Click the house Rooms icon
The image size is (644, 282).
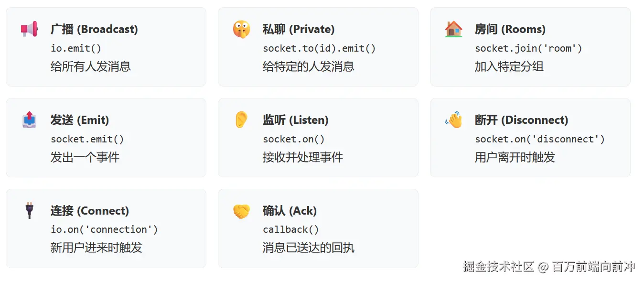[x=453, y=29]
